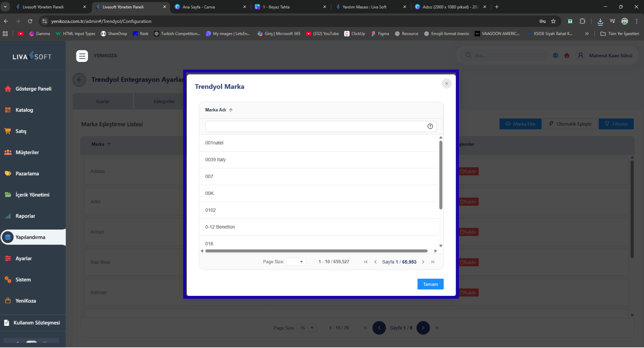Go to the next page in brand dialog
644x348 pixels.
(x=423, y=262)
